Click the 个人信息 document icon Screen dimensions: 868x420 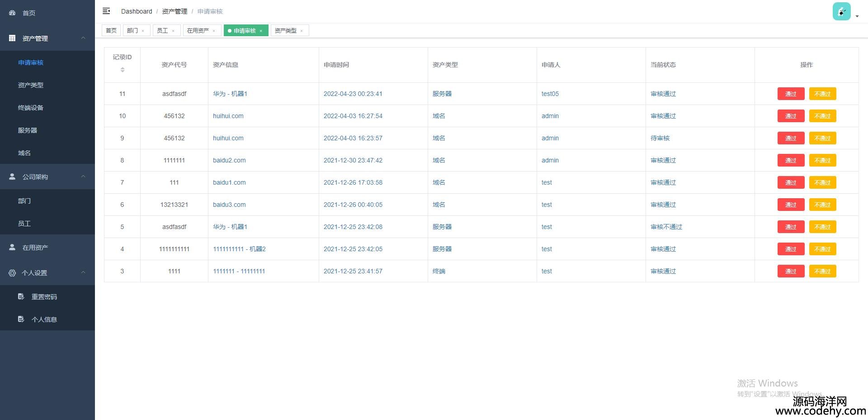point(21,319)
